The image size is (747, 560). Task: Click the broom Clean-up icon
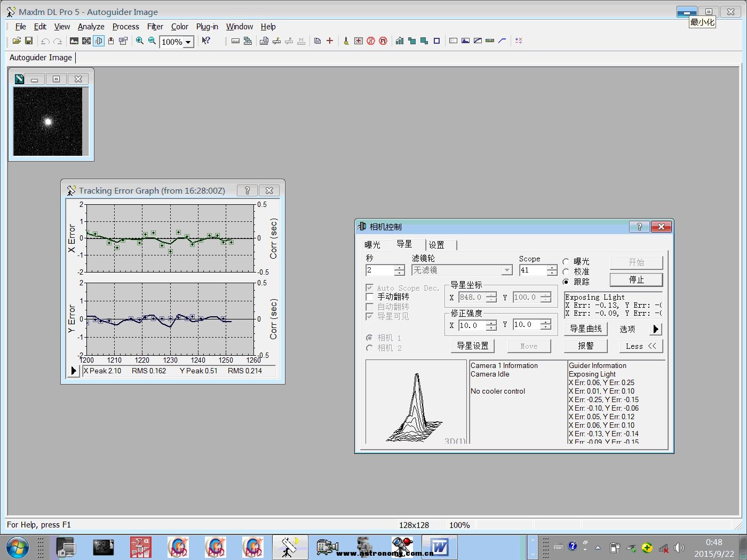(346, 41)
